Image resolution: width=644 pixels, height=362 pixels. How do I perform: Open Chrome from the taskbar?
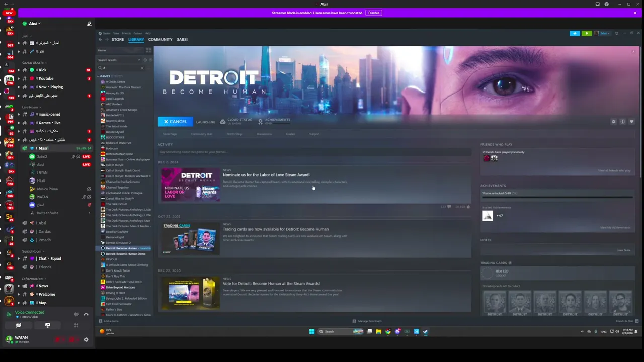pos(388,331)
